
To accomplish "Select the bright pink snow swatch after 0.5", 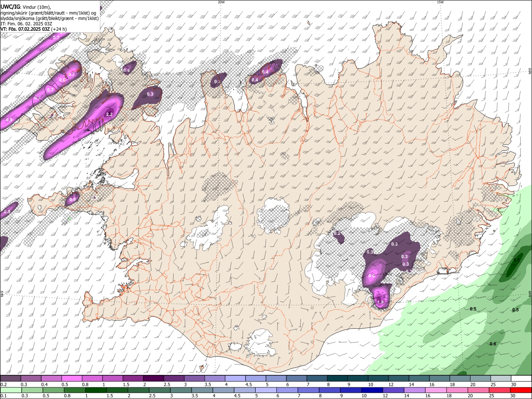I will [x=71, y=378].
